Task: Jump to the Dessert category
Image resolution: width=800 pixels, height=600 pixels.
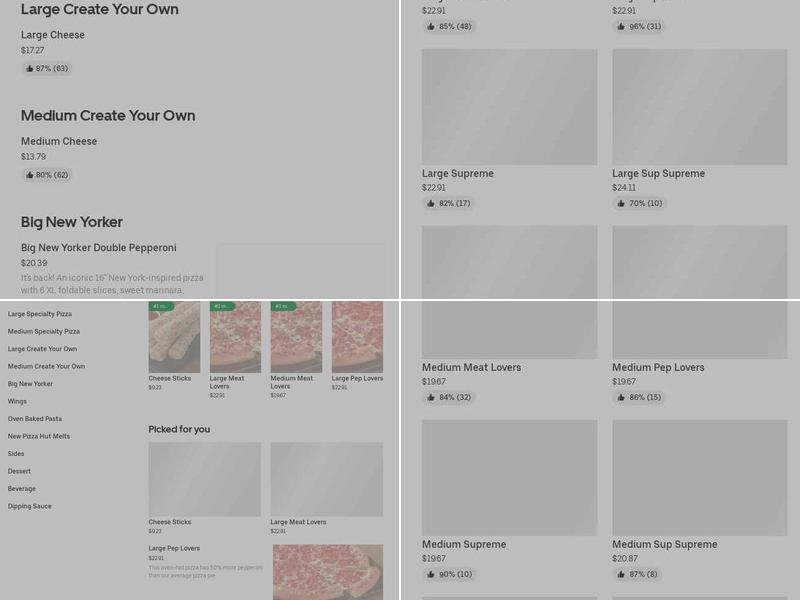Action: [x=19, y=471]
